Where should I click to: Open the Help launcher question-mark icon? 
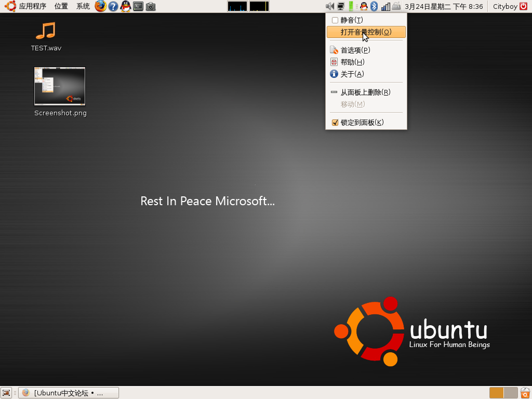113,6
